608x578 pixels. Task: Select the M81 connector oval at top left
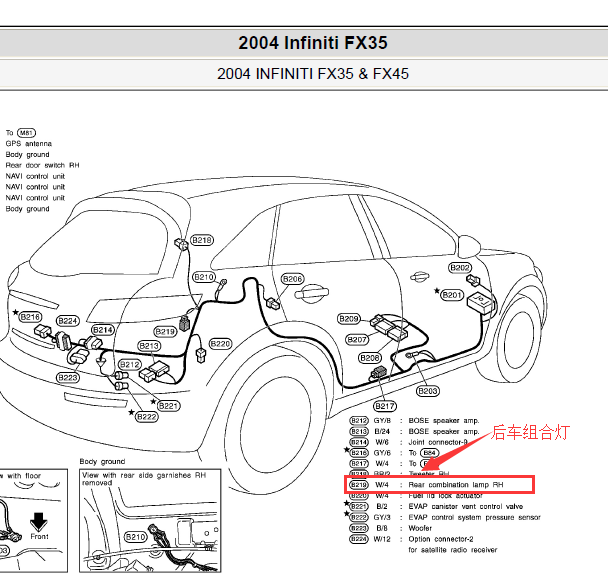coord(26,133)
